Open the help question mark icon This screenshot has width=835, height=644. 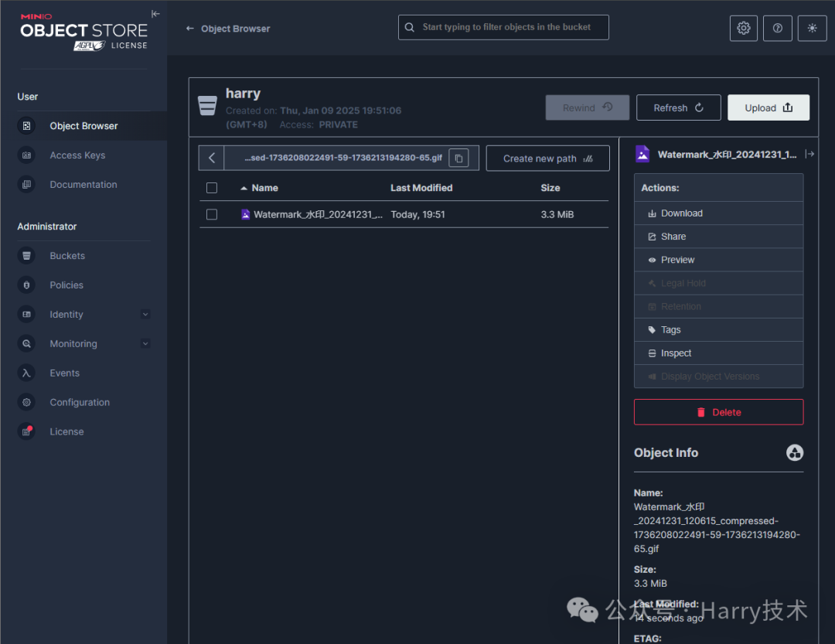tap(778, 28)
